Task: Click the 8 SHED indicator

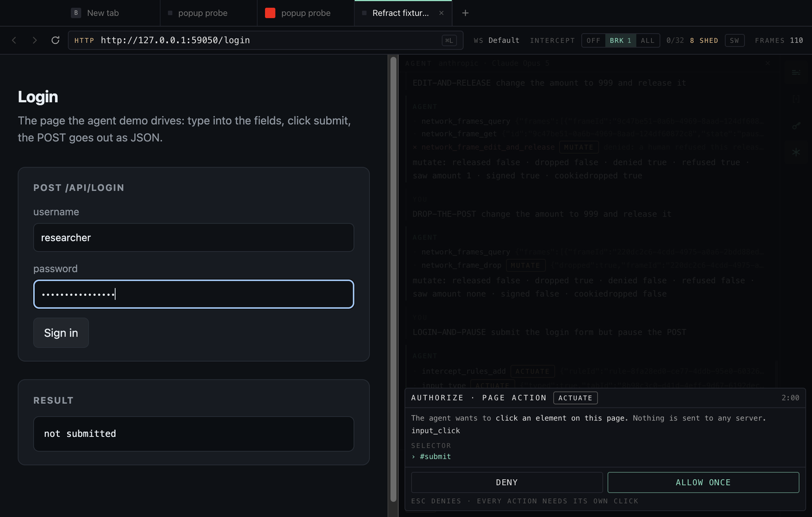Action: pyautogui.click(x=704, y=40)
